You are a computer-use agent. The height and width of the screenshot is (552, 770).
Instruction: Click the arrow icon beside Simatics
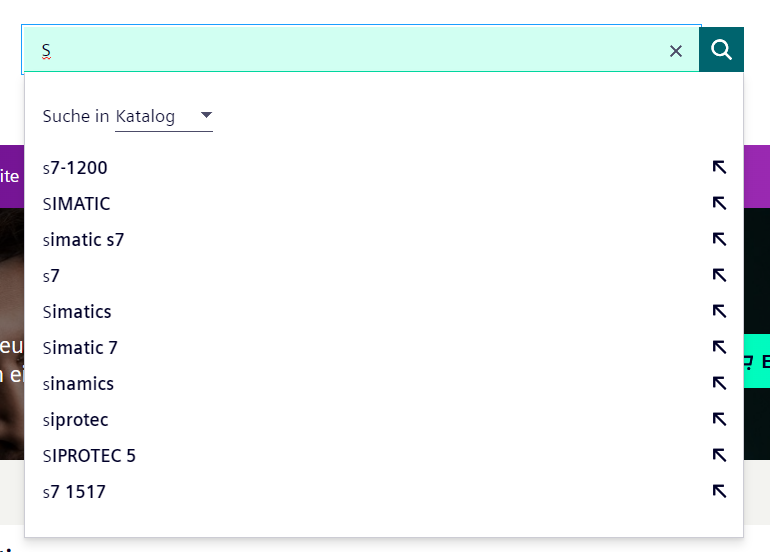click(719, 312)
